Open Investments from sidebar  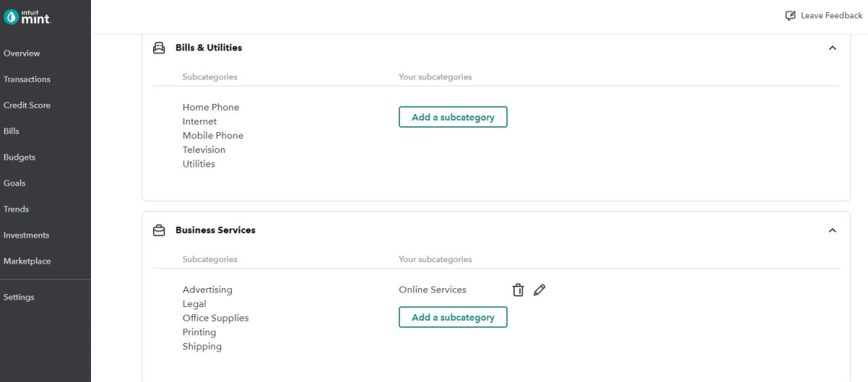point(26,235)
